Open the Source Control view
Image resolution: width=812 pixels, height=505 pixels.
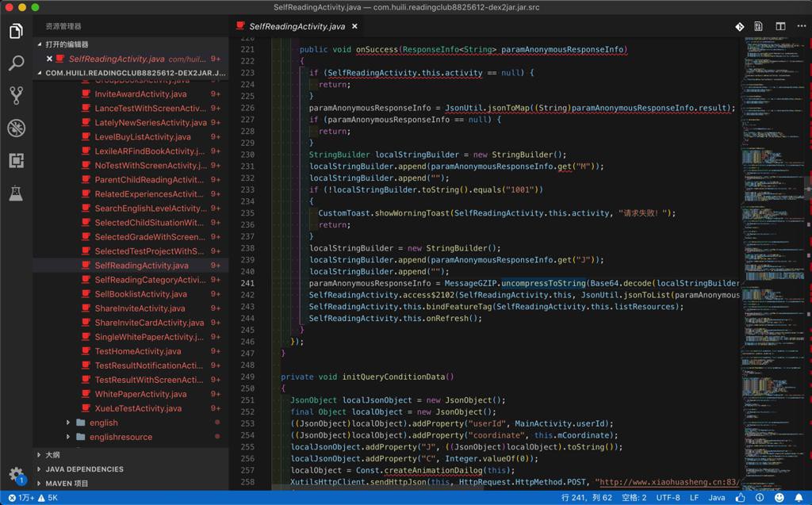click(16, 96)
